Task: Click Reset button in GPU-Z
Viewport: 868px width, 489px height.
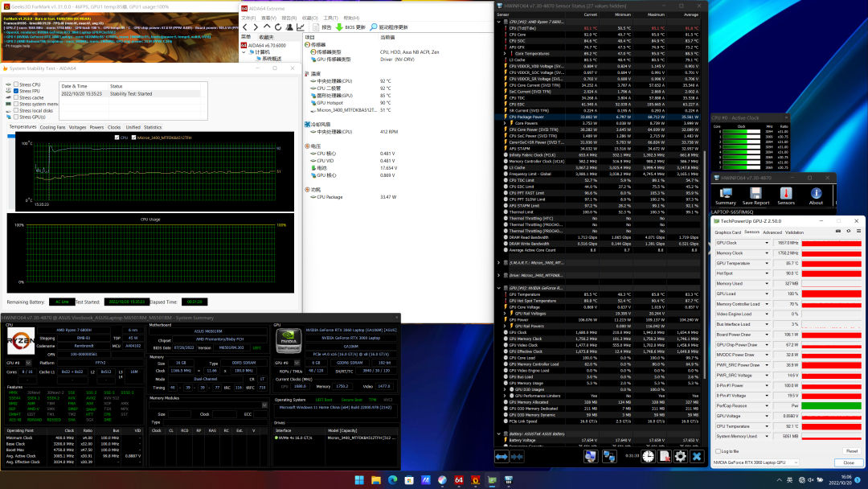Action: [x=851, y=451]
